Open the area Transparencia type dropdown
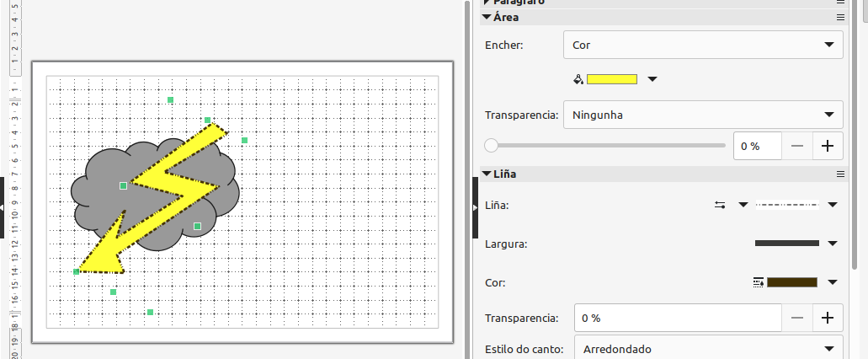This screenshot has height=359, width=868. pyautogui.click(x=703, y=115)
